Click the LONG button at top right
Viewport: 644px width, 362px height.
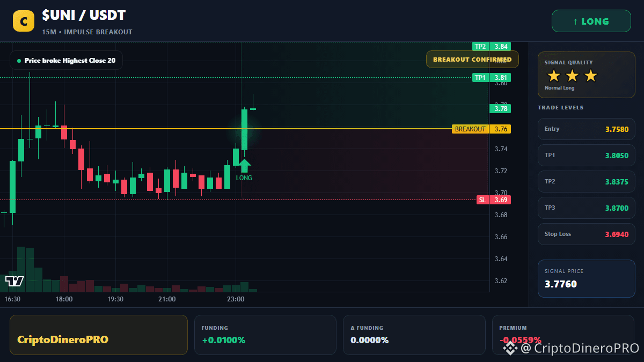point(591,21)
